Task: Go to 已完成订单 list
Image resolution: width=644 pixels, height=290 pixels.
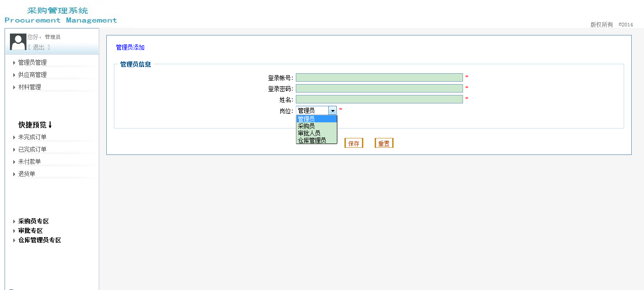Action: point(32,149)
